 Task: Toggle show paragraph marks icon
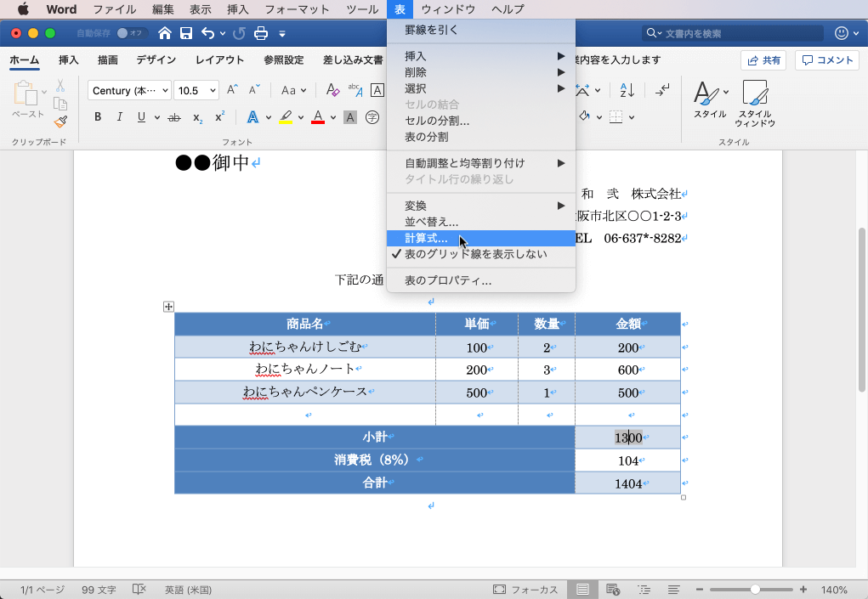(x=662, y=89)
